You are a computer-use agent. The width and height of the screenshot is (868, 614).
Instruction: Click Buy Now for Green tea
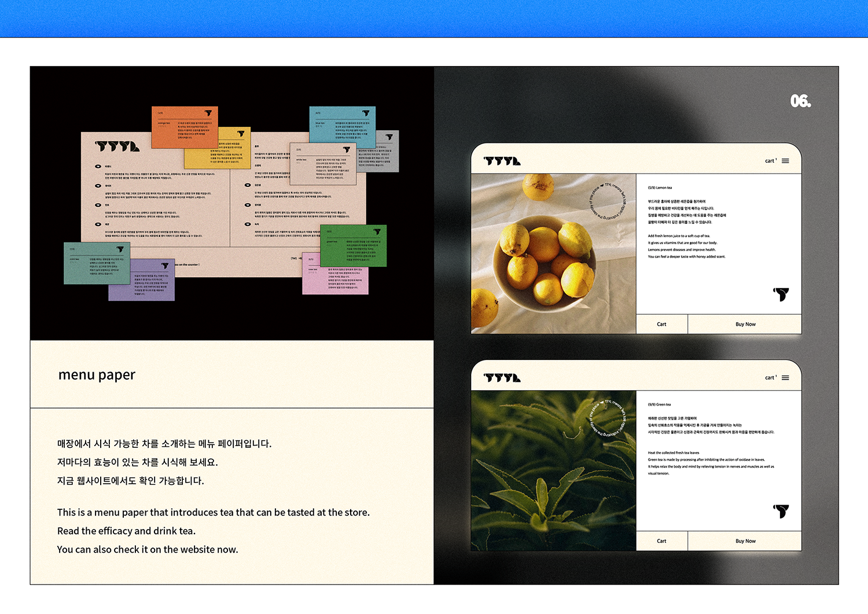click(745, 541)
